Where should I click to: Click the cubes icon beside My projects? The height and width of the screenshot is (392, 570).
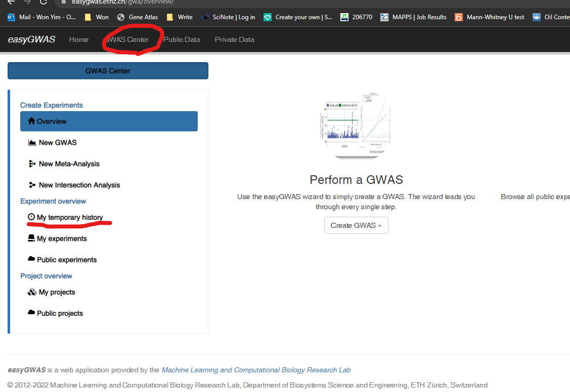[x=32, y=292]
